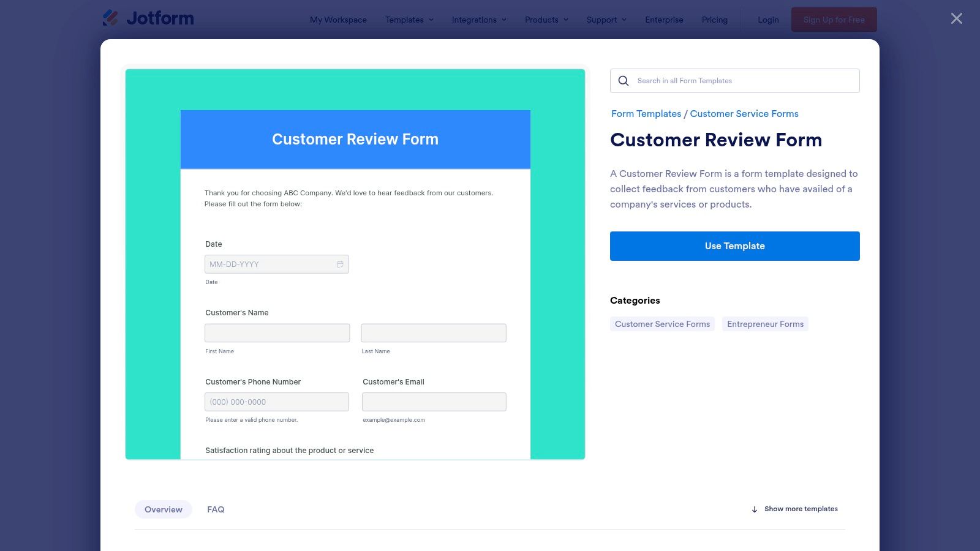Click the download arrow beside Show more templates
Image resolution: width=980 pixels, height=551 pixels.
coord(754,509)
